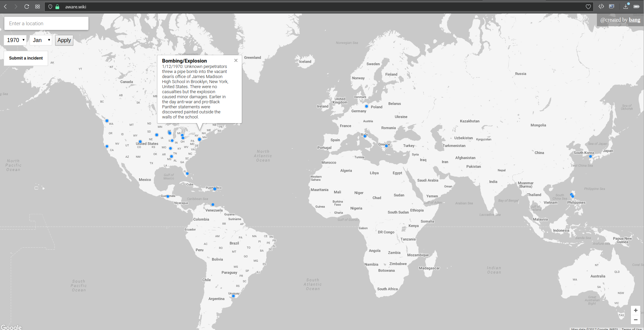Select the code view </> icon

click(601, 6)
